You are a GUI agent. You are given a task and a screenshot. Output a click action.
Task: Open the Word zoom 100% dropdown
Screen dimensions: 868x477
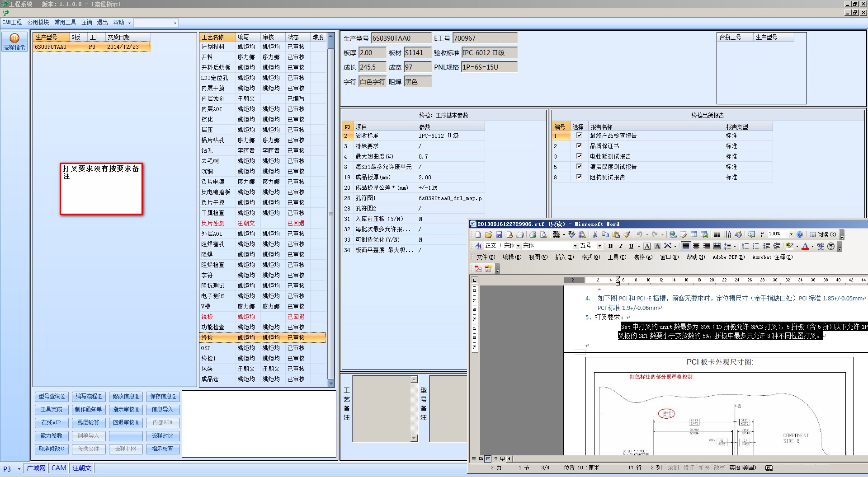click(791, 234)
